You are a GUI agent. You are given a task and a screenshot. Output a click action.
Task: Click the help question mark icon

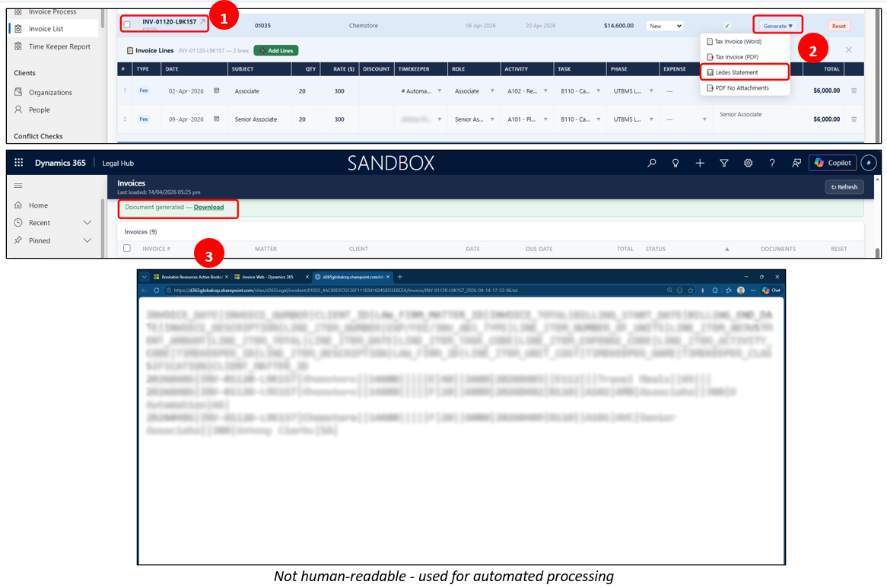pyautogui.click(x=771, y=163)
